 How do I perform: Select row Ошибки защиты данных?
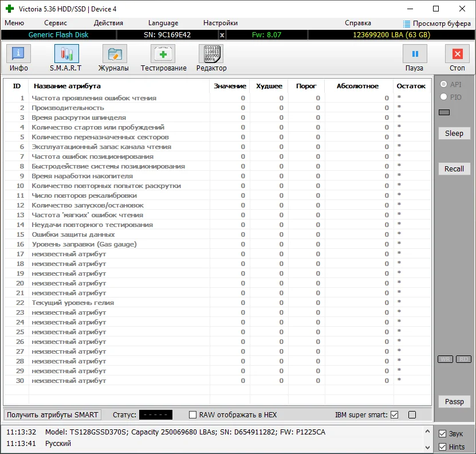(x=217, y=234)
